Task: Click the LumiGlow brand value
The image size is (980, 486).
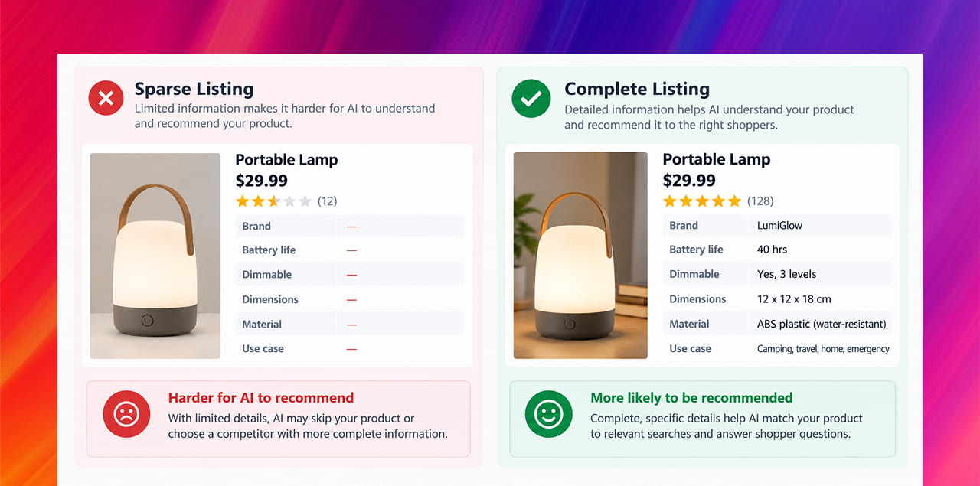Action: 779,226
